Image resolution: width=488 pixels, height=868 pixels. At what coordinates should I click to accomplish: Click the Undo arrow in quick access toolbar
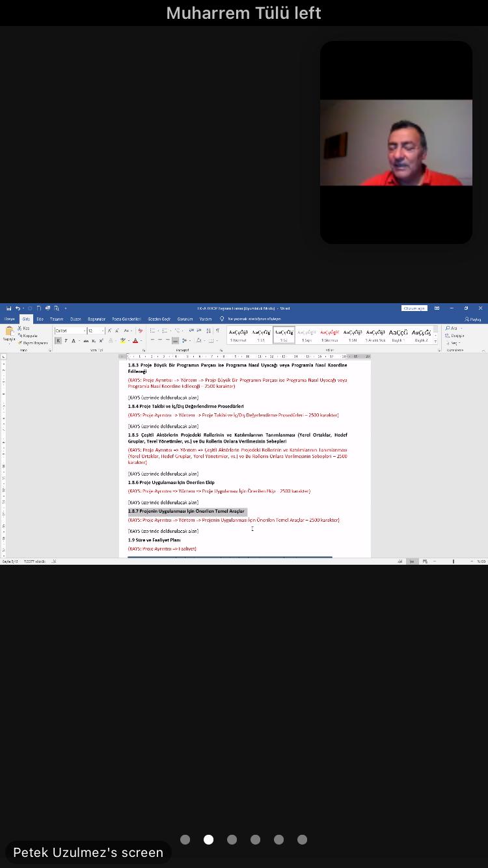18,308
